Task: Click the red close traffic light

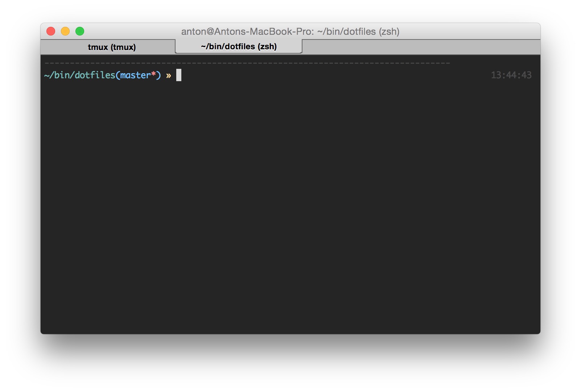Action: (51, 31)
